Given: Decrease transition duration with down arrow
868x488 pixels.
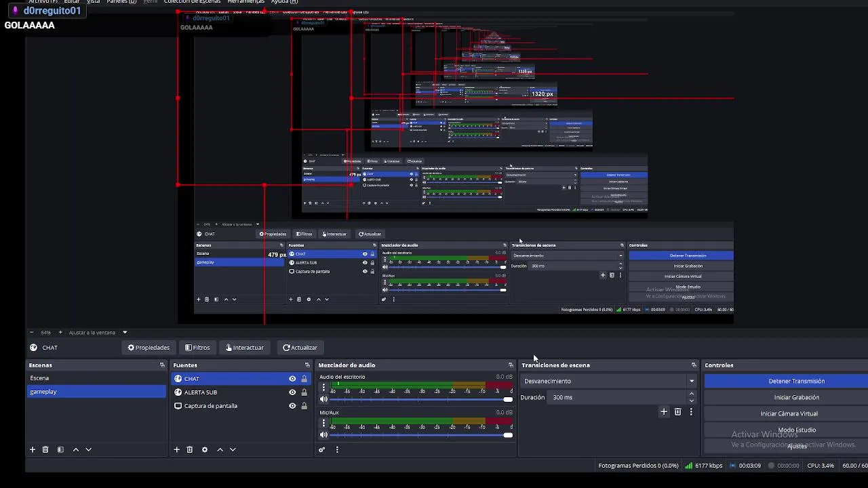Looking at the screenshot, I should 691,401.
